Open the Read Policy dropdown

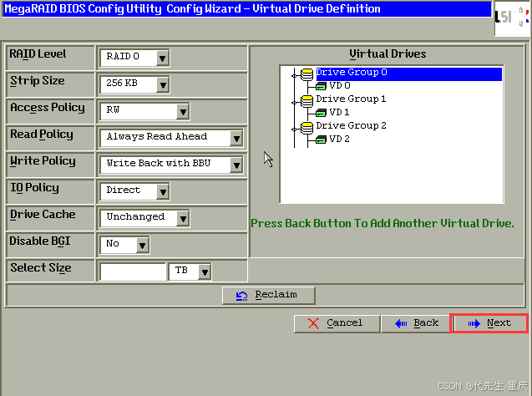(172, 138)
